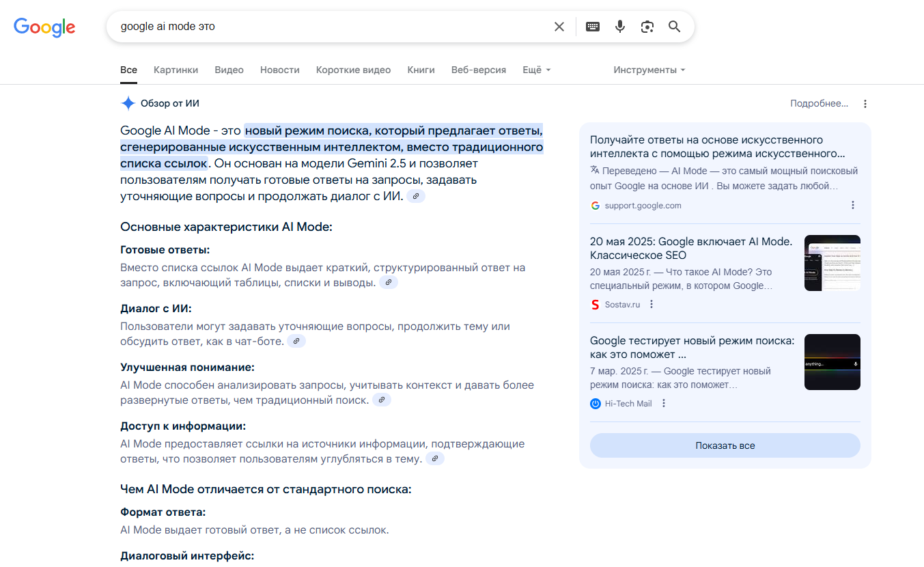Click the magnifier search icon

674,27
